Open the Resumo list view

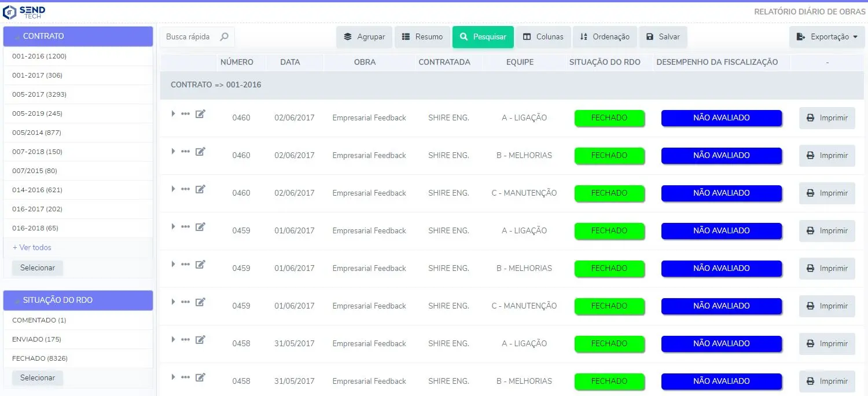tap(422, 36)
